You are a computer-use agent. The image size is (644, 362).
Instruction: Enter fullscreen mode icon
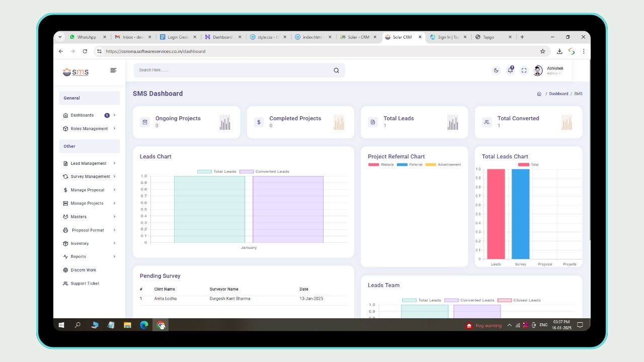tap(524, 70)
